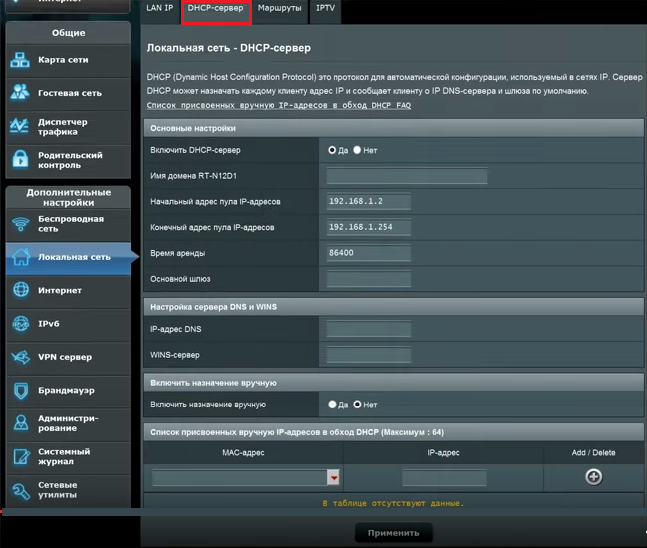Click the Internet (Интернет) globe icon
The height and width of the screenshot is (548, 647).
pos(21,290)
